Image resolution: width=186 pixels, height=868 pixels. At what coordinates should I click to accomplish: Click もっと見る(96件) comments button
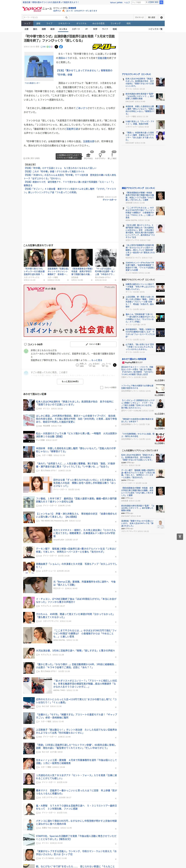(x=70, y=381)
